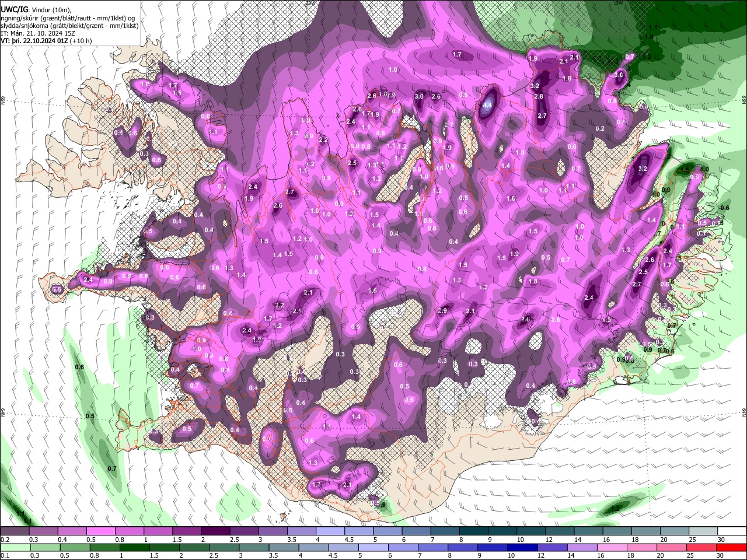This screenshot has width=747, height=560.
Task: Click the 2.8 value label on the map
Action: point(539,97)
